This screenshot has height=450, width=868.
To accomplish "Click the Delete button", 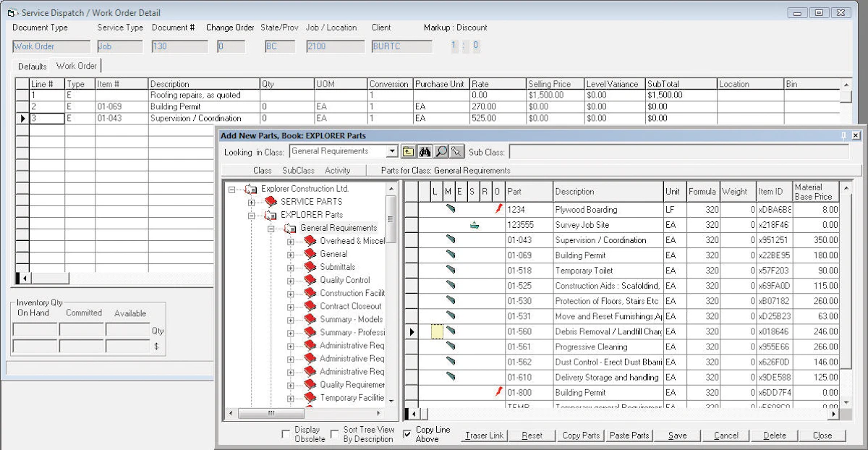I will pyautogui.click(x=775, y=436).
